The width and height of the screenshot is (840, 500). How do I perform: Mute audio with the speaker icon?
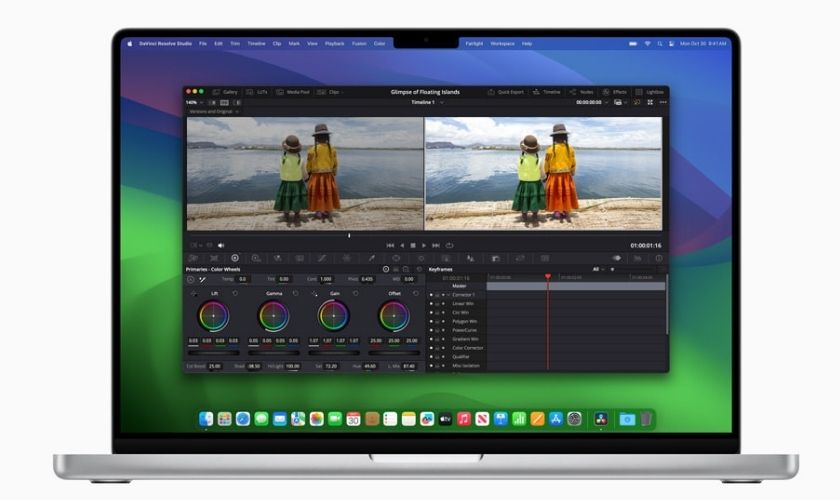pyautogui.click(x=221, y=245)
